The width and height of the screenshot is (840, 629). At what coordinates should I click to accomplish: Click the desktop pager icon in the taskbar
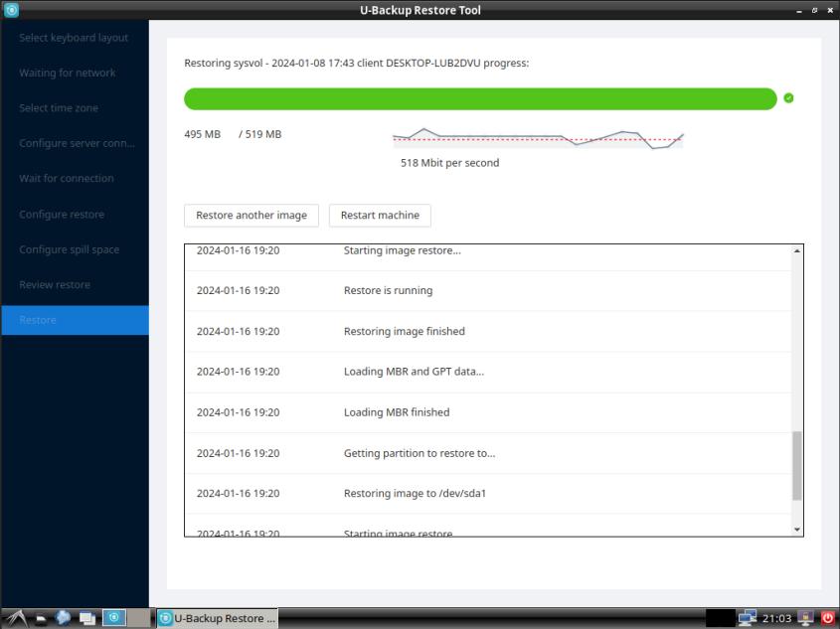tap(85, 617)
